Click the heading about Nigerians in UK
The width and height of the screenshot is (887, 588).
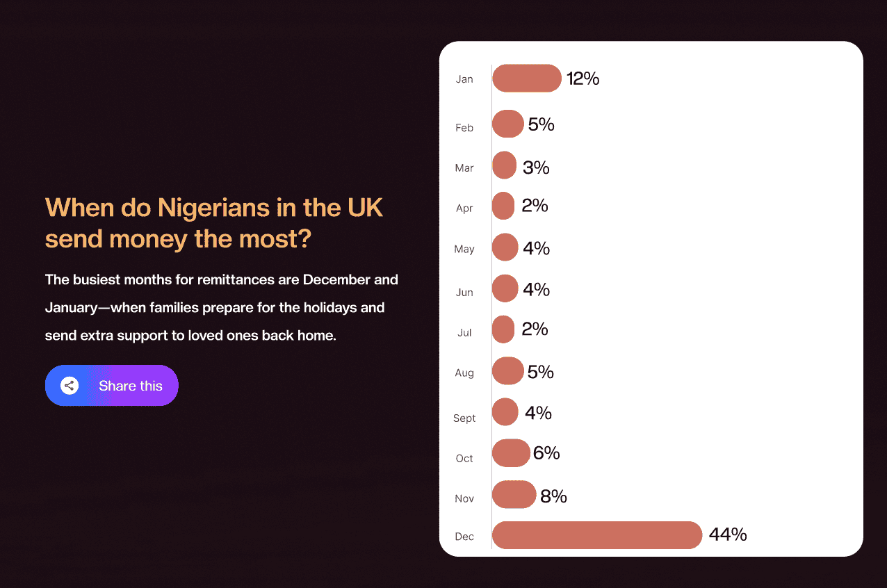click(214, 223)
